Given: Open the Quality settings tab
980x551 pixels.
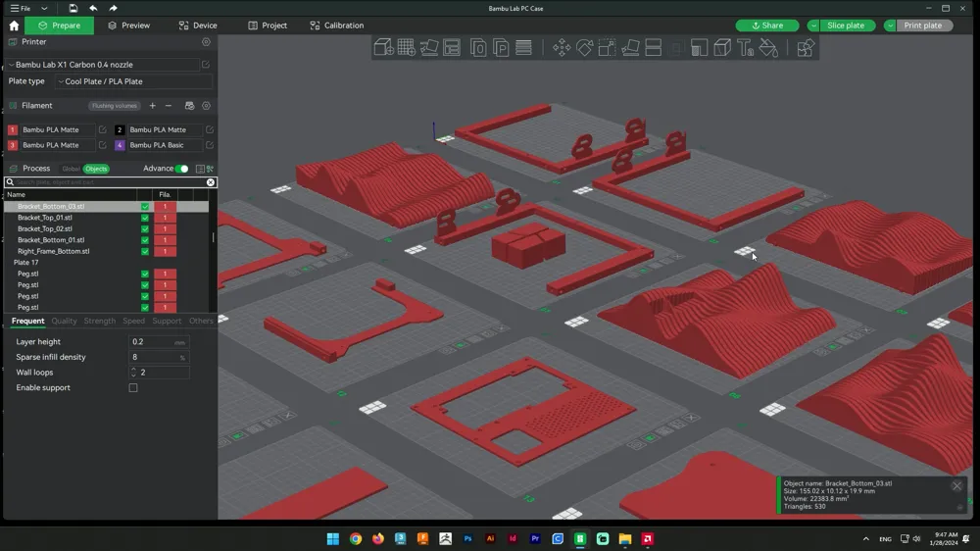Looking at the screenshot, I should (64, 321).
